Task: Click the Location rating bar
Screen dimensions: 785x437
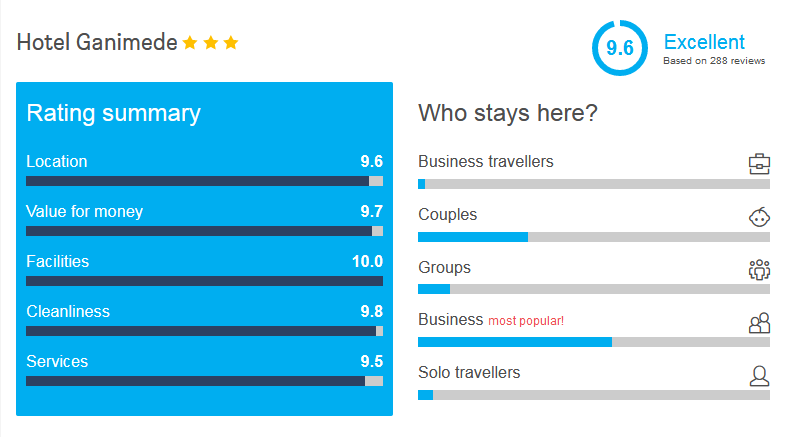Action: point(204,181)
